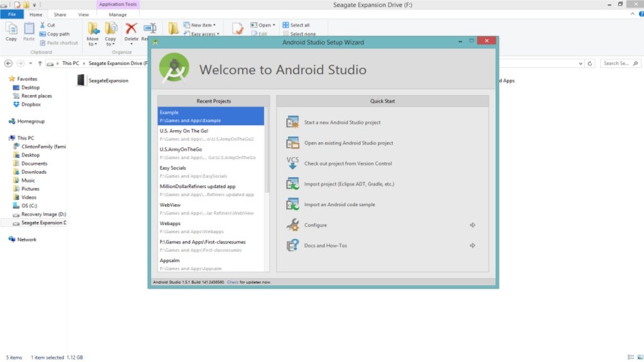Click Import an Android code sample

pyautogui.click(x=339, y=204)
